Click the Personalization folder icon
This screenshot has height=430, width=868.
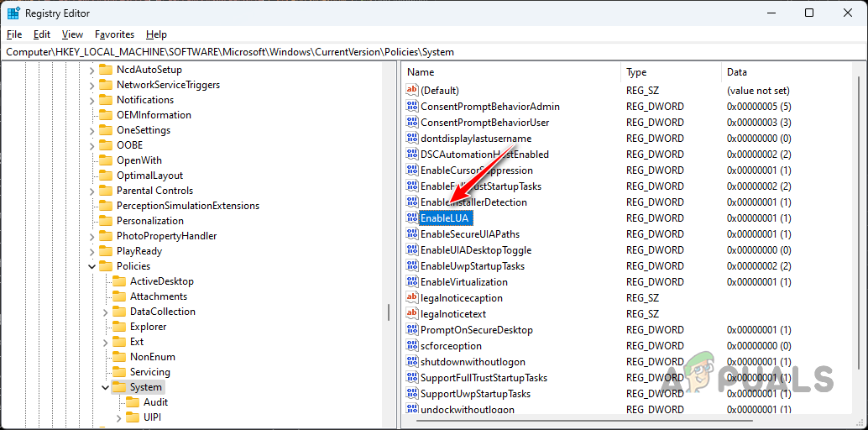click(106, 221)
